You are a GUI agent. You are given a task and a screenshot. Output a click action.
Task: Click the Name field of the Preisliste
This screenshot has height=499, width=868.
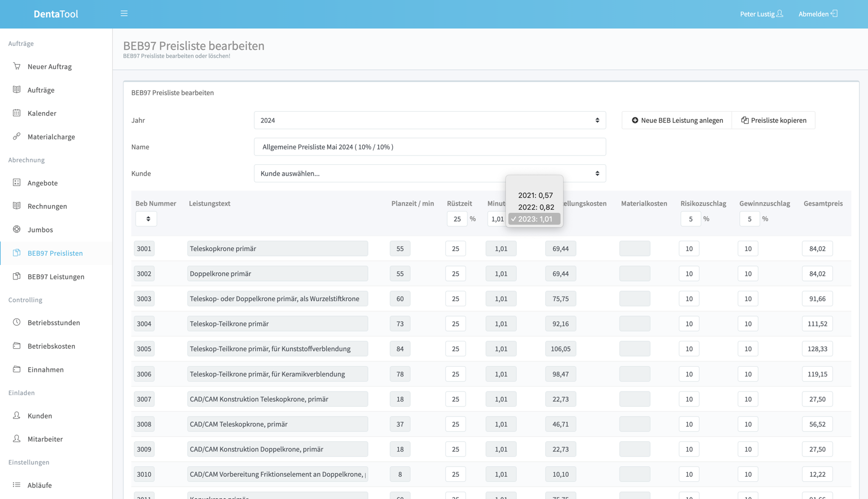coord(429,147)
